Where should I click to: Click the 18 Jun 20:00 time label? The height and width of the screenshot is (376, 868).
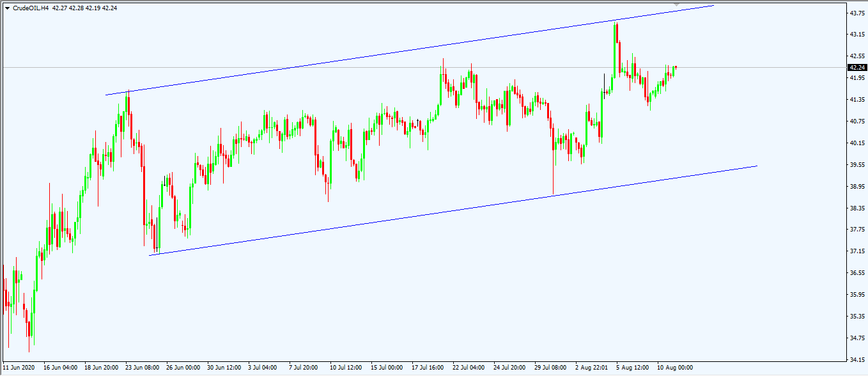[x=102, y=368]
